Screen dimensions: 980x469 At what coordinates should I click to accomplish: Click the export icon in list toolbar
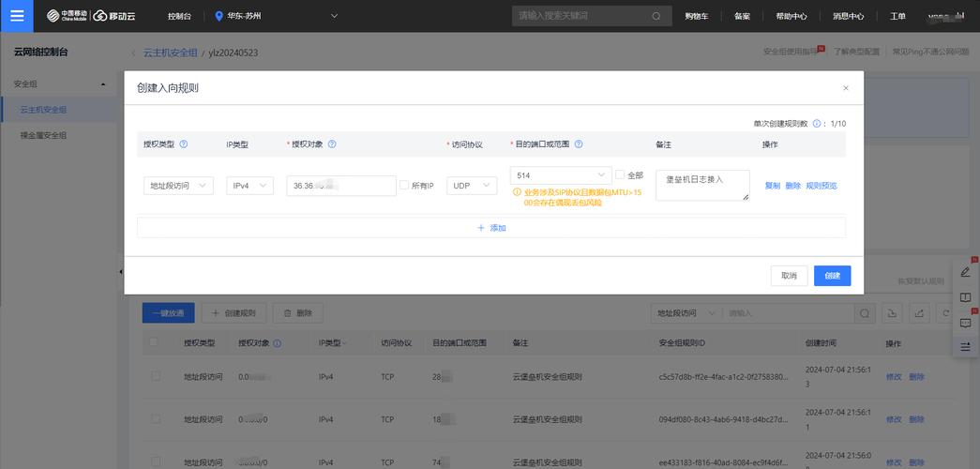(919, 313)
